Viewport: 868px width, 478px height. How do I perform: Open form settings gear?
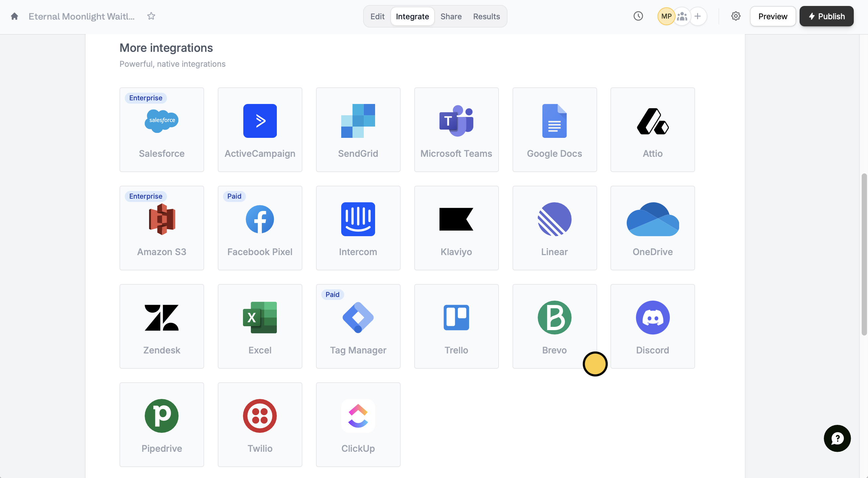(736, 16)
